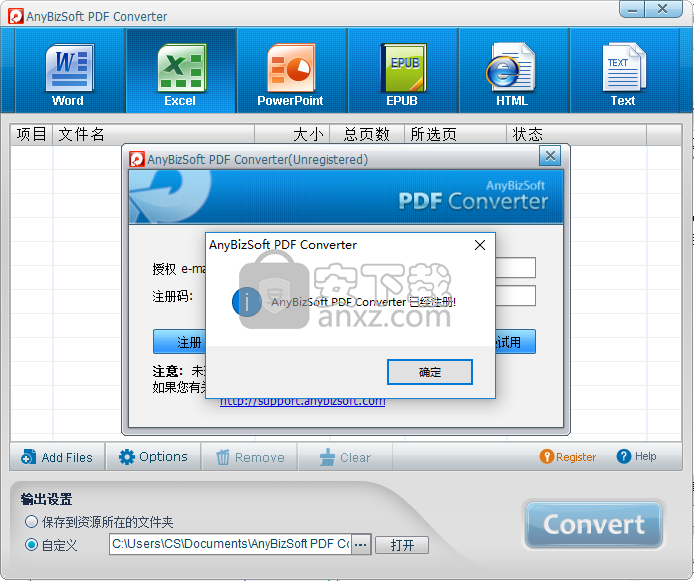The height and width of the screenshot is (581, 694).
Task: Browse output folder with the ... button
Action: tap(361, 544)
